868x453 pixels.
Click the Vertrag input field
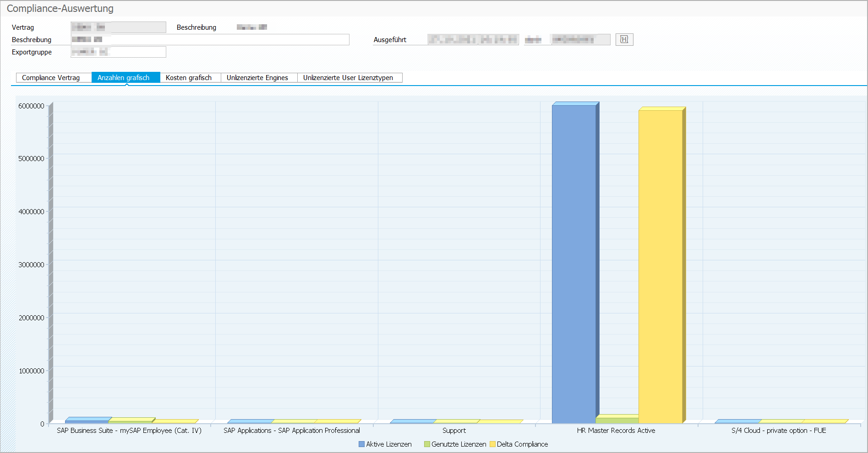(x=119, y=27)
